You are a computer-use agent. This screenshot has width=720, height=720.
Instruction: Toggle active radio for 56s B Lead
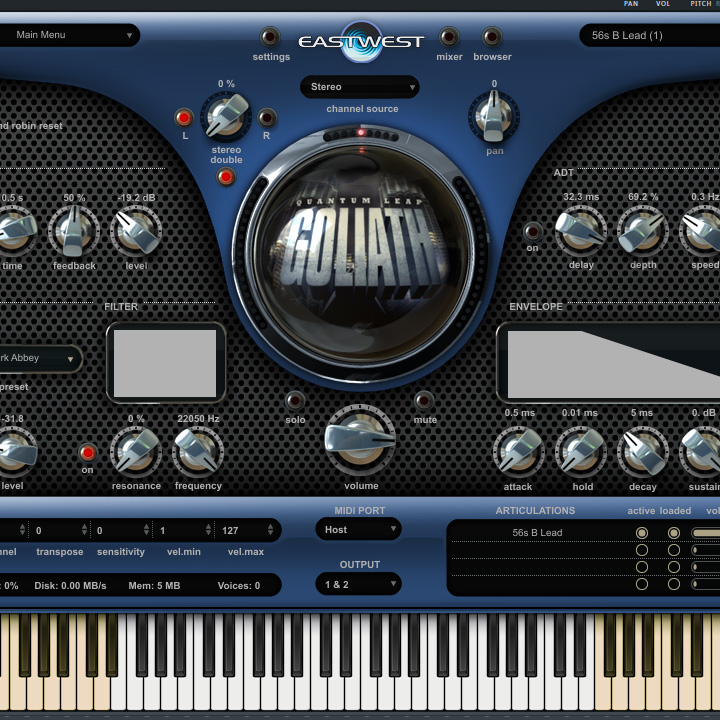(x=642, y=533)
